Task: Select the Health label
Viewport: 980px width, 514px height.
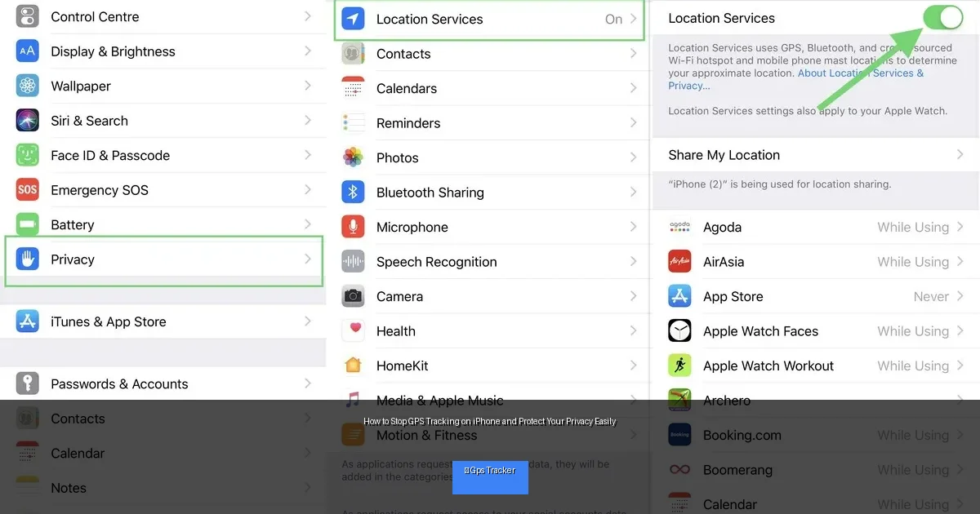Action: (x=396, y=331)
